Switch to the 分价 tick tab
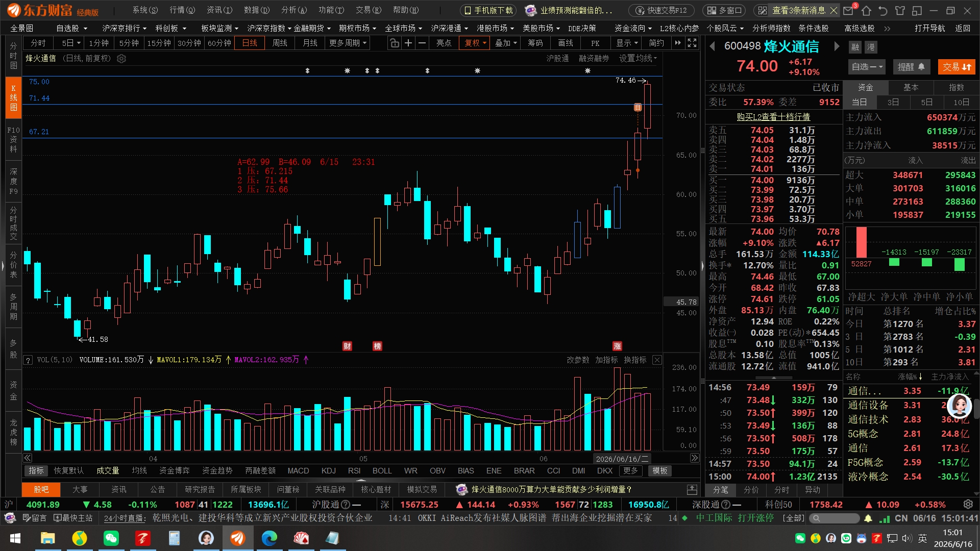The width and height of the screenshot is (980, 551). point(751,490)
